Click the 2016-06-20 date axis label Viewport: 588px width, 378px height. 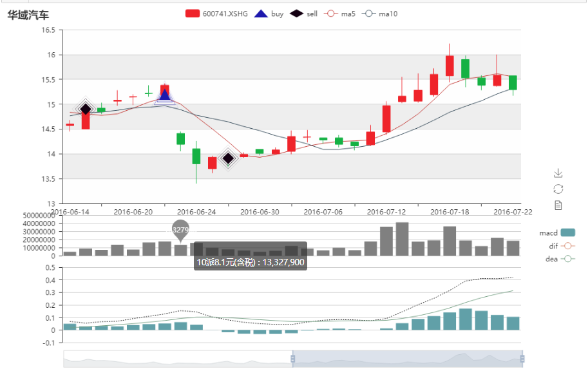133,212
